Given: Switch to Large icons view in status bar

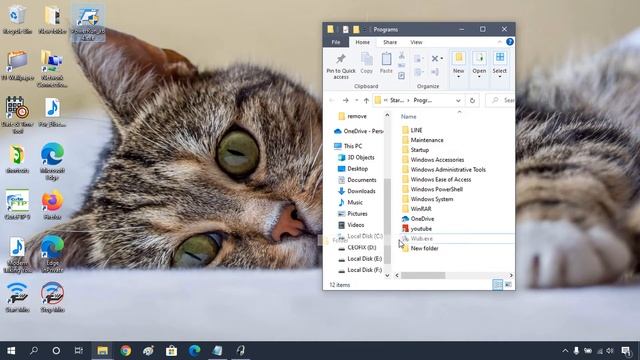Looking at the screenshot, I should (508, 284).
